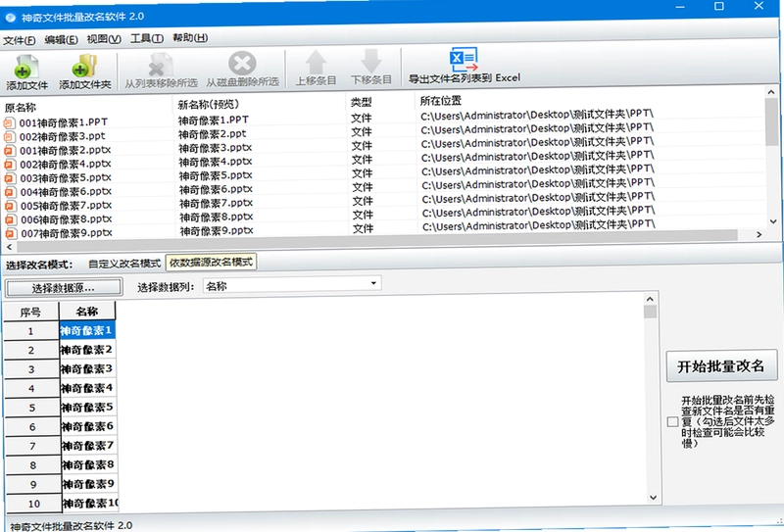Screen dimensions: 784x532
Task: Click the 选择数据源... button
Action: (63, 288)
